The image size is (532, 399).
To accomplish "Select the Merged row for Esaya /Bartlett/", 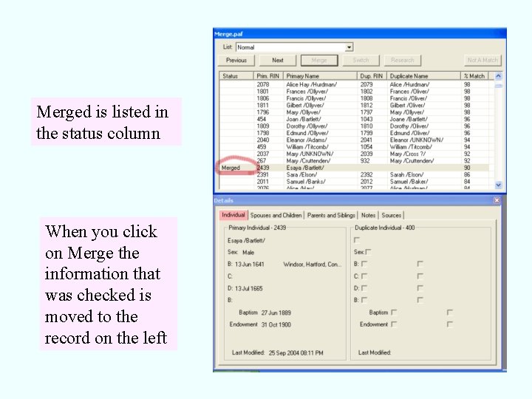I will tap(354, 168).
